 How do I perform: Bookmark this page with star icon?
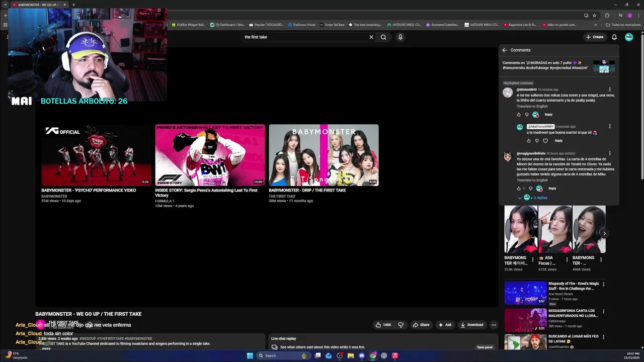click(594, 16)
